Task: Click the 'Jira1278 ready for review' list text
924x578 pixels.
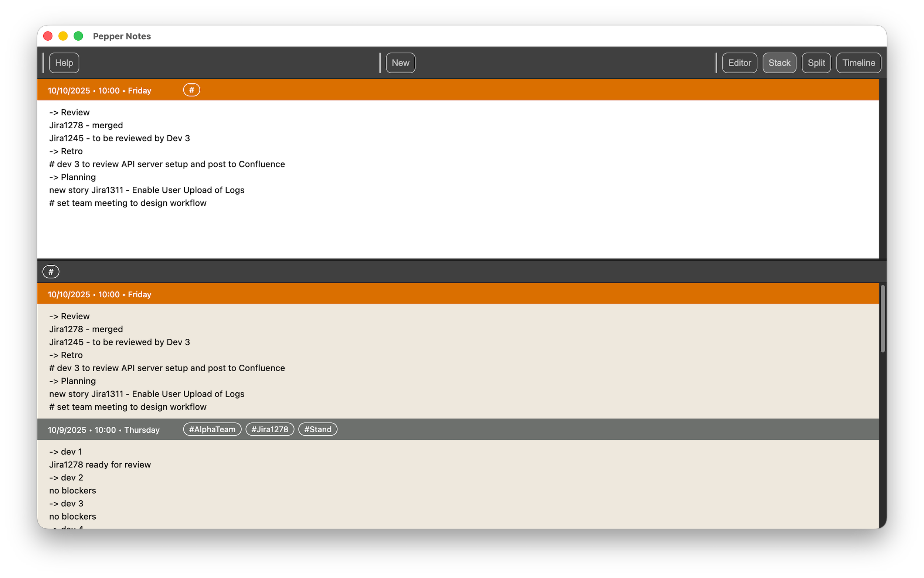Action: (100, 464)
